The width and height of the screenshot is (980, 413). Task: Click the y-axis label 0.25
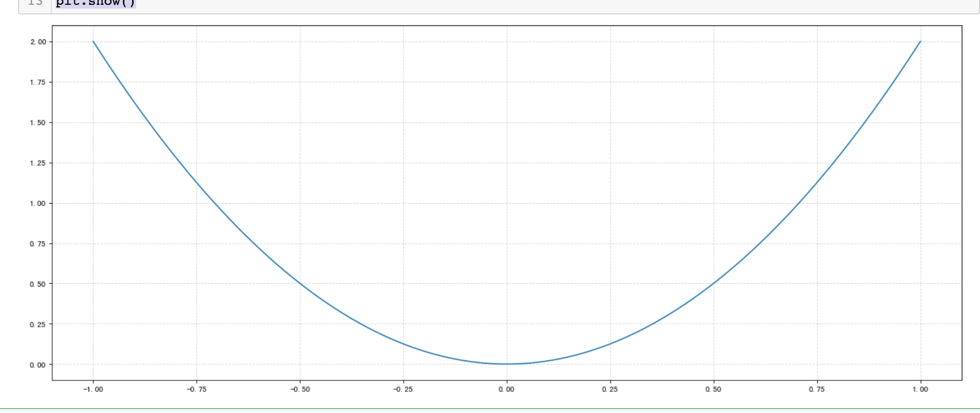click(x=38, y=324)
